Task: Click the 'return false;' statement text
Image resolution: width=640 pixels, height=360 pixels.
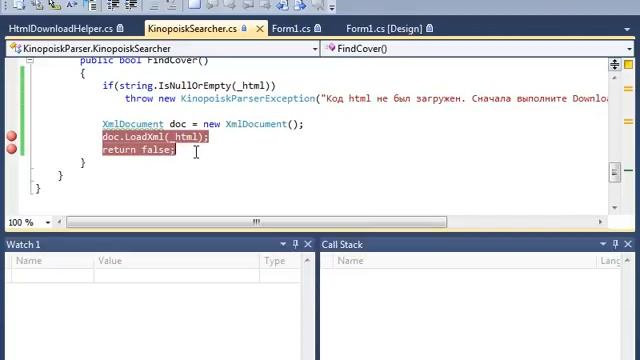Action: pos(139,150)
